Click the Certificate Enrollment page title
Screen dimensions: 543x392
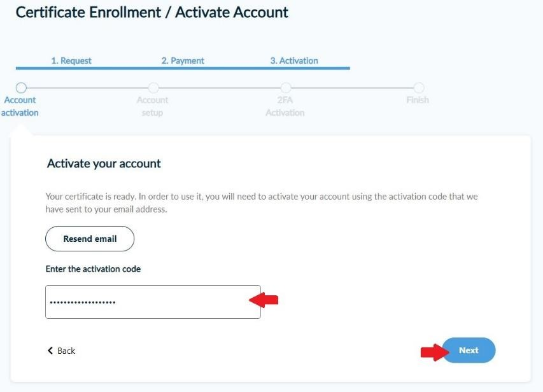[x=152, y=12]
